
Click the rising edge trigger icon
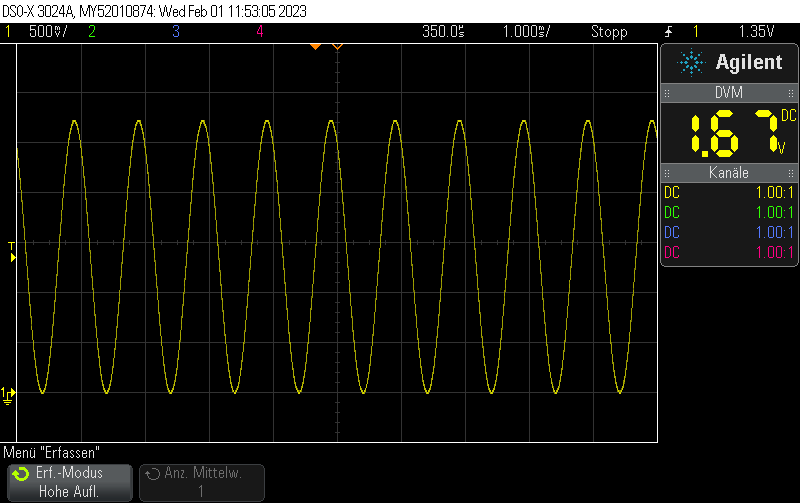point(668,32)
